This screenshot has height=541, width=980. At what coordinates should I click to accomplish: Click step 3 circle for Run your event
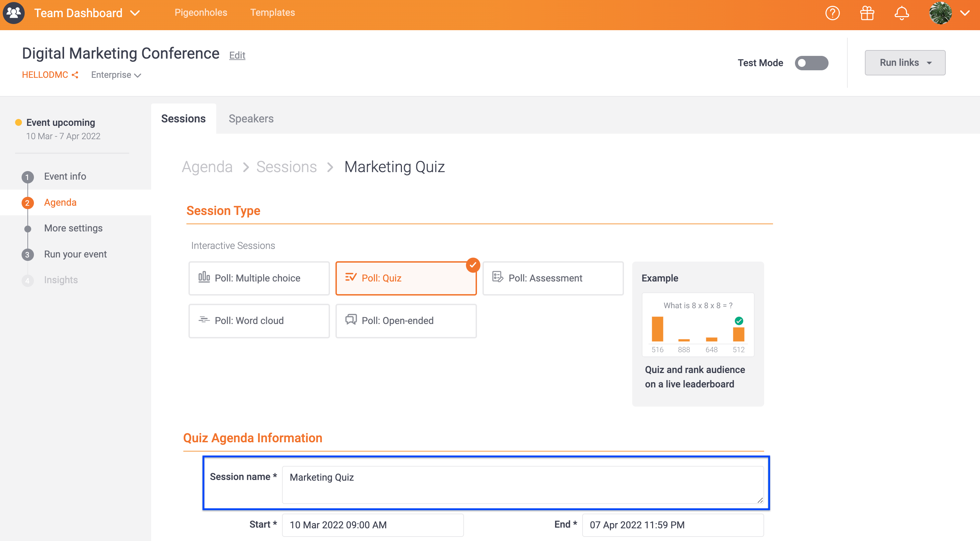pos(27,255)
